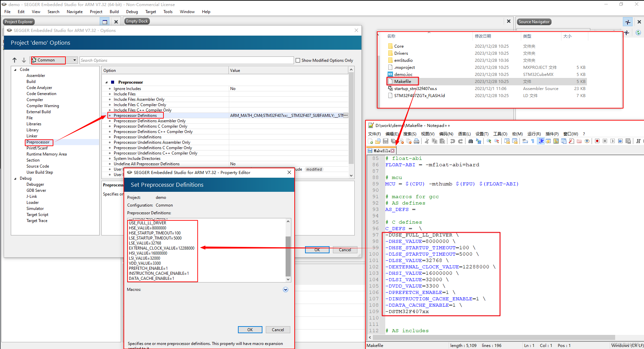644x349 pixels.
Task: Select the Zoom In tool in Notepad++ toolbar
Action: (489, 141)
